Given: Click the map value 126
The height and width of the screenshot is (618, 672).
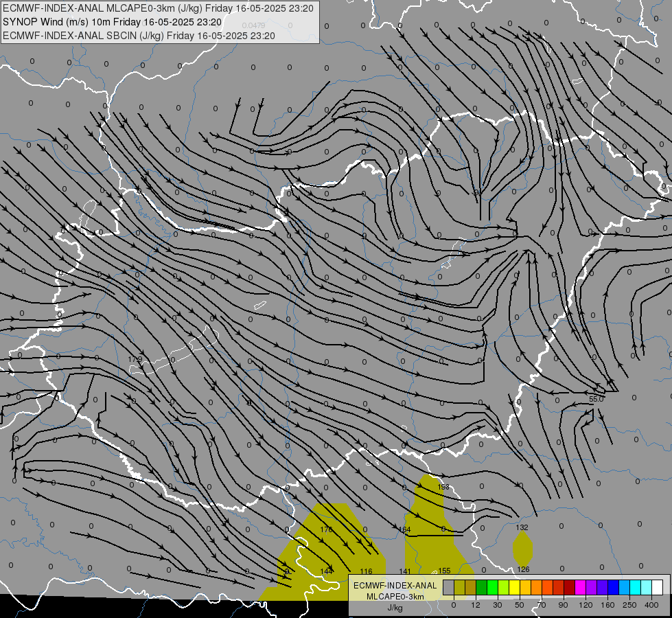Looking at the screenshot, I should pyautogui.click(x=523, y=569).
